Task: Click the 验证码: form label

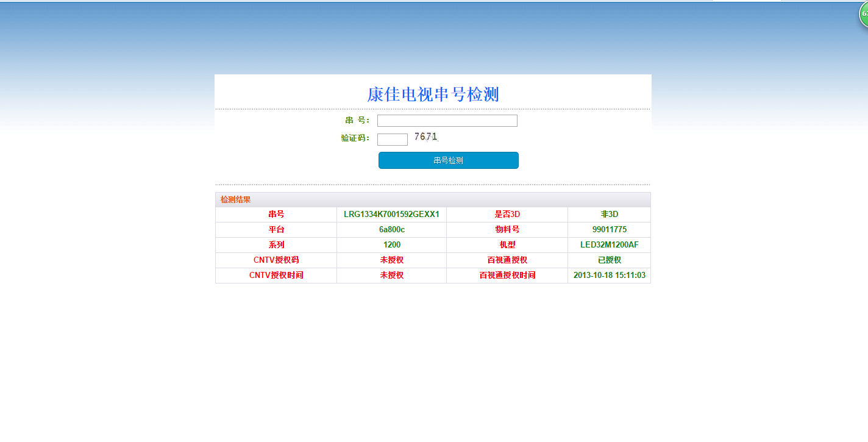Action: coord(355,138)
